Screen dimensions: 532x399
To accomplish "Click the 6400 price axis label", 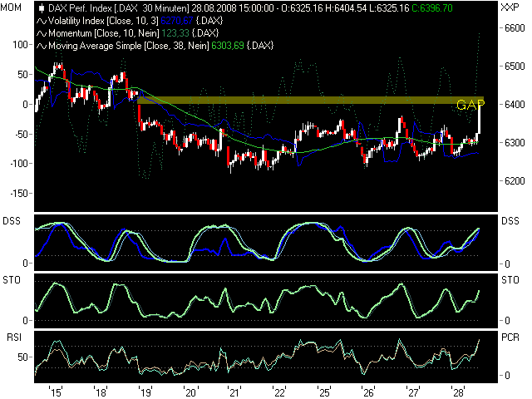I will point(515,105).
